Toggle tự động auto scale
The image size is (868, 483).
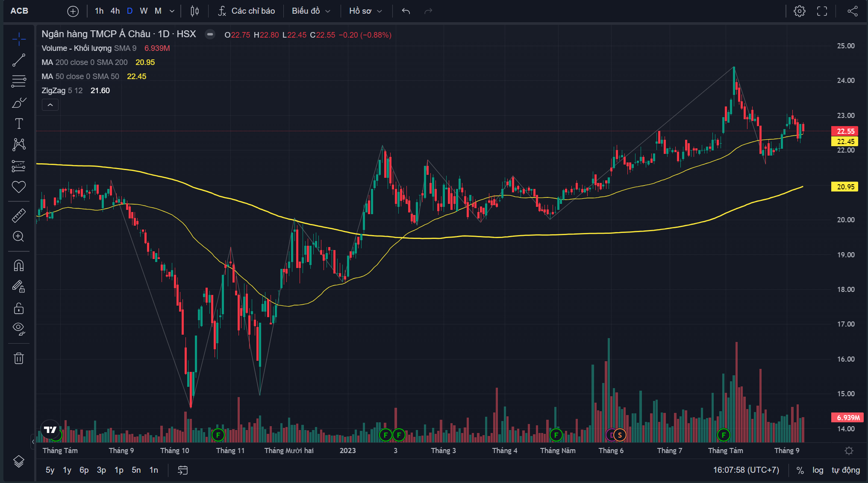846,470
